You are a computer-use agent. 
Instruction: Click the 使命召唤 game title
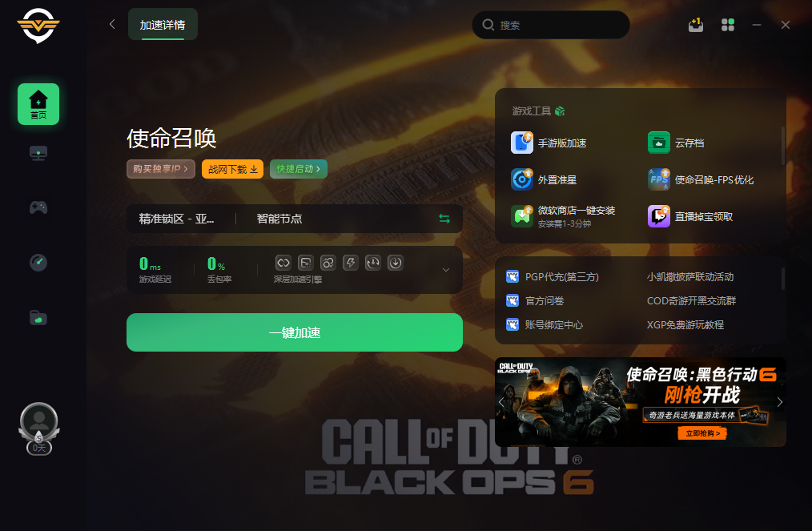(171, 139)
